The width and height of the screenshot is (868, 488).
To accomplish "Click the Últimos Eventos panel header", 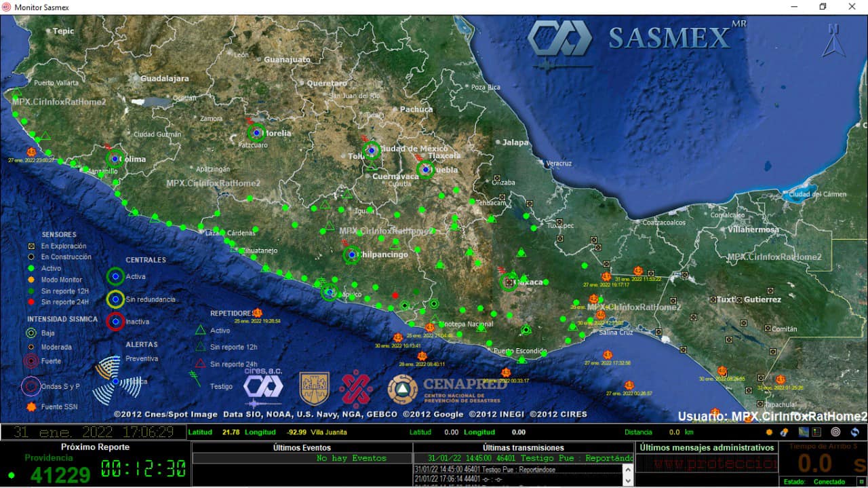I will pyautogui.click(x=302, y=448).
